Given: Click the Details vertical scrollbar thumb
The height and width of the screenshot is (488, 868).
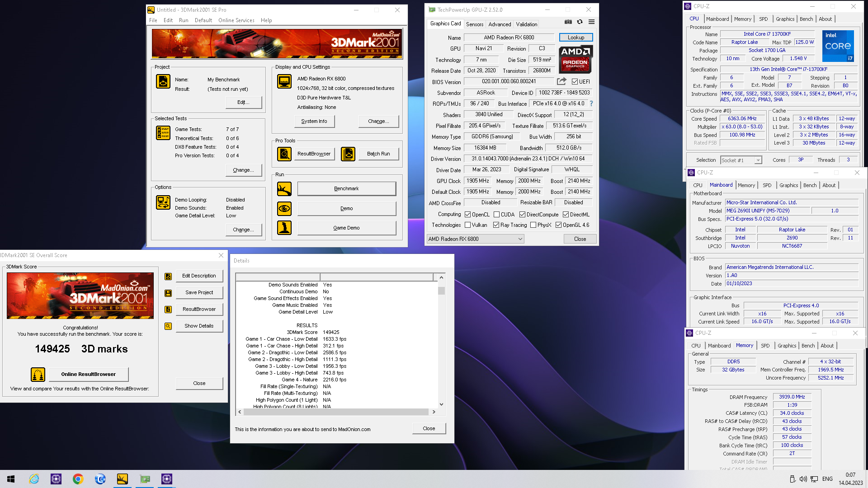Looking at the screenshot, I should 441,291.
